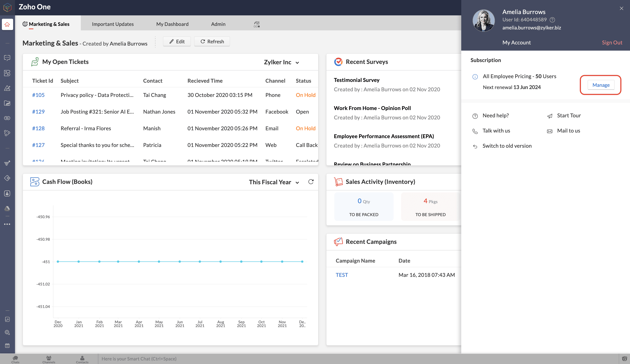Open Contacts in the bottom bar
This screenshot has width=630, height=364.
pos(82,359)
